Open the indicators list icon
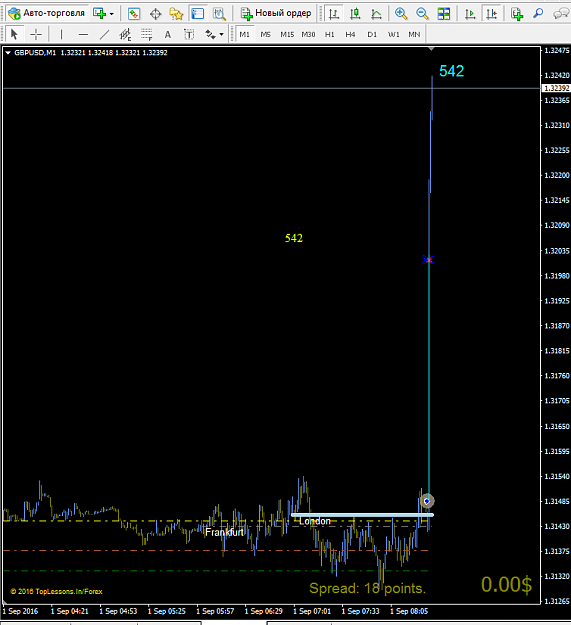 (517, 14)
